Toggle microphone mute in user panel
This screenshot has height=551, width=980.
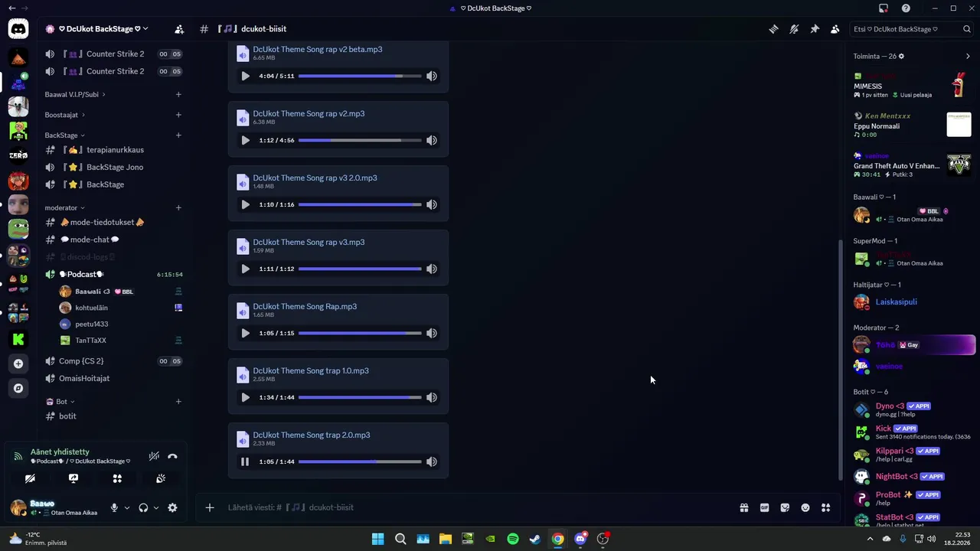point(114,507)
